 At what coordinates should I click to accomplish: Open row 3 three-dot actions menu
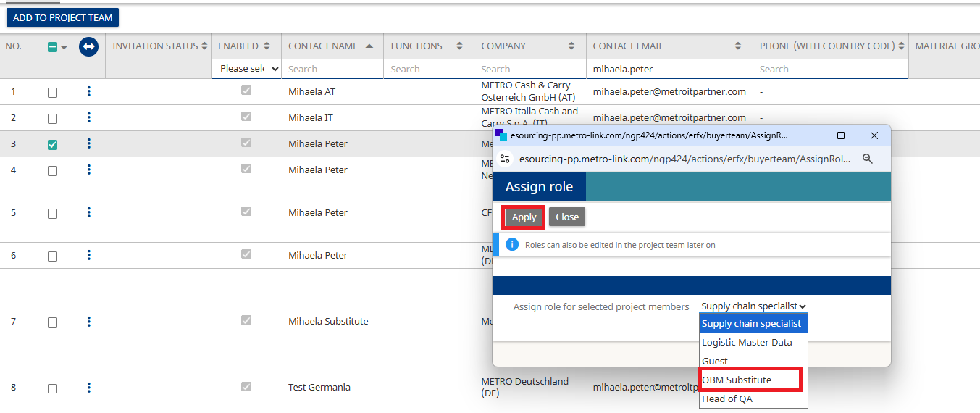click(89, 143)
